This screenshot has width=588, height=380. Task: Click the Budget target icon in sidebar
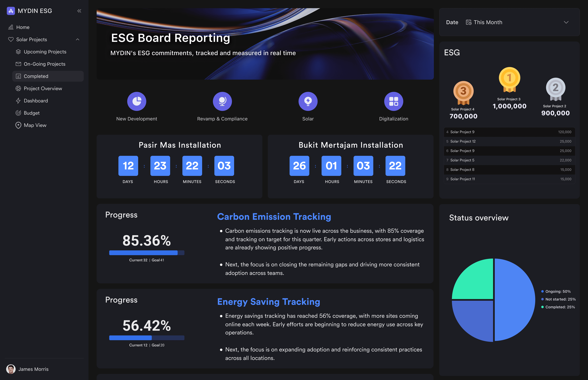pyautogui.click(x=18, y=113)
